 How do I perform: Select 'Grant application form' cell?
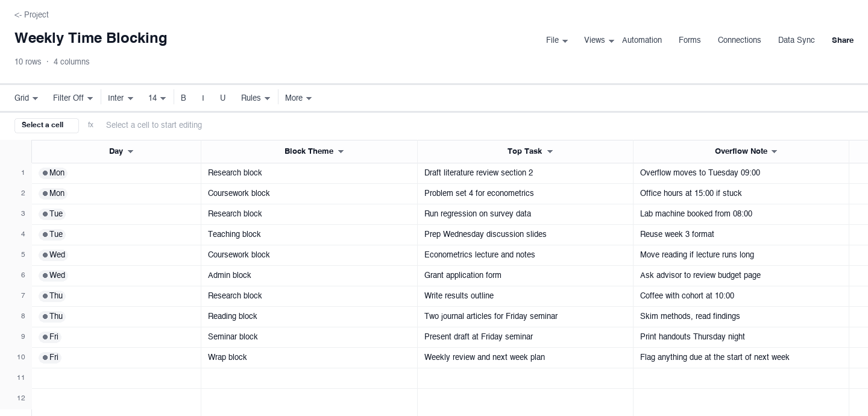pos(525,276)
